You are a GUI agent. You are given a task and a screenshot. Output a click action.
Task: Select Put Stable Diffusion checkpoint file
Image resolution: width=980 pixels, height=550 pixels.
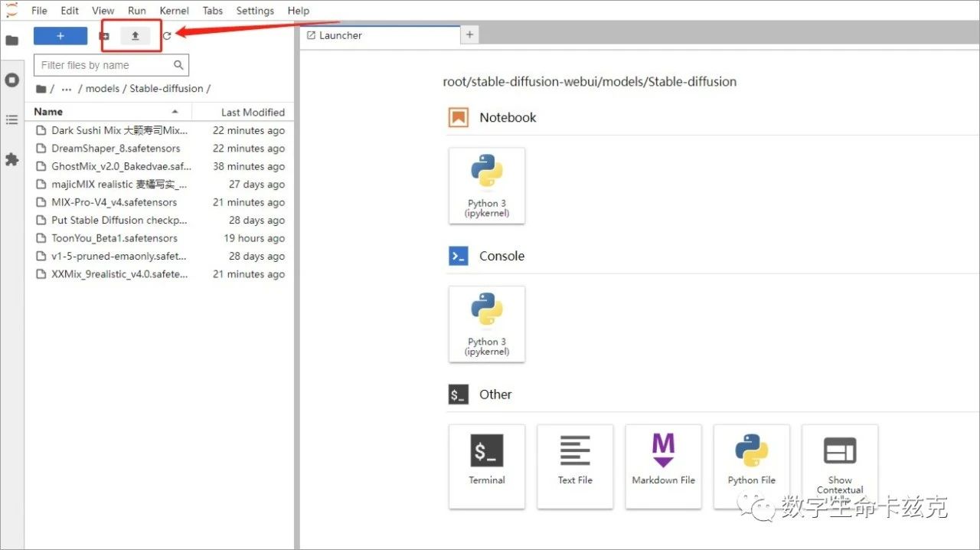click(x=160, y=220)
